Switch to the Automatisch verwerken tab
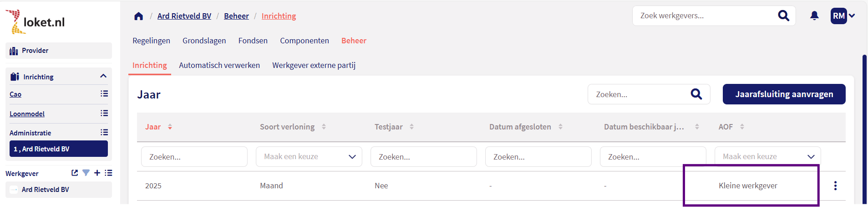Image resolution: width=868 pixels, height=207 pixels. pyautogui.click(x=219, y=65)
